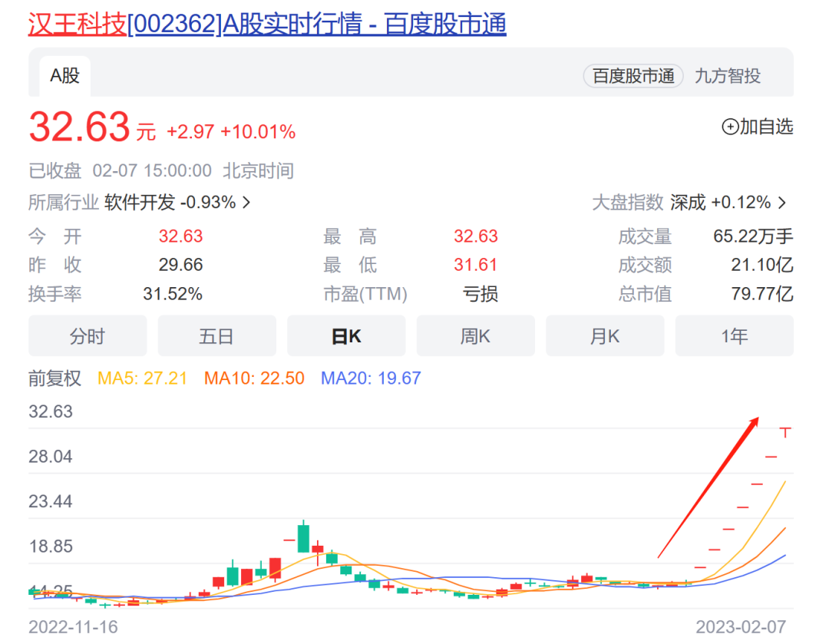This screenshot has width=829, height=644.
Task: Open the 汉王科技 A股实时行情 title link
Action: (x=267, y=24)
